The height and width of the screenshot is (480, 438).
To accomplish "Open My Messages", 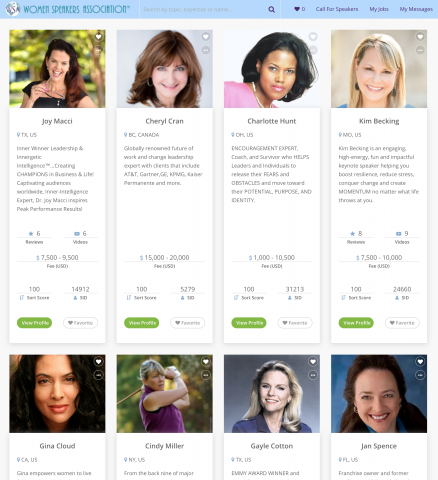I will tap(416, 9).
